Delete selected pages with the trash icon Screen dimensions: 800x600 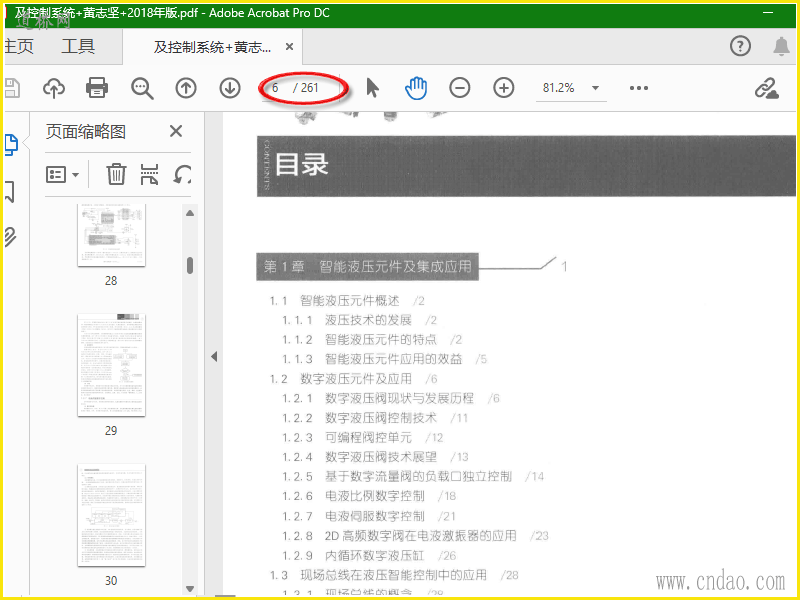[116, 174]
